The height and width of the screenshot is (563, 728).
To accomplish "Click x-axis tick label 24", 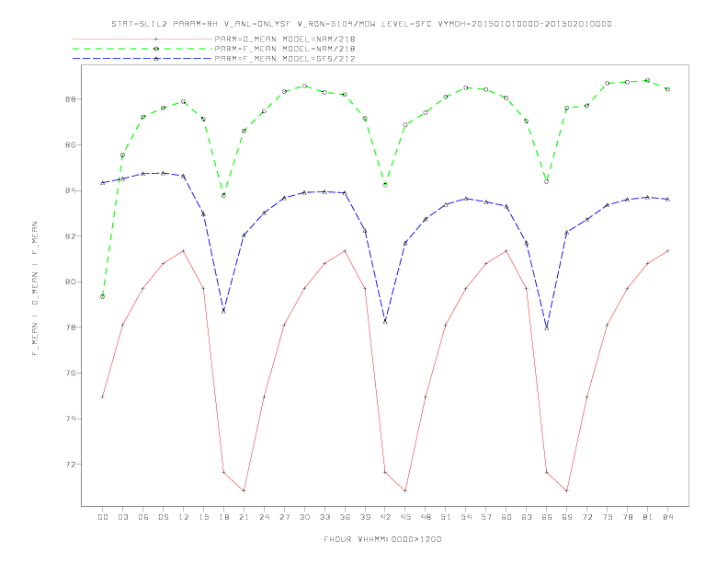I will (x=264, y=517).
